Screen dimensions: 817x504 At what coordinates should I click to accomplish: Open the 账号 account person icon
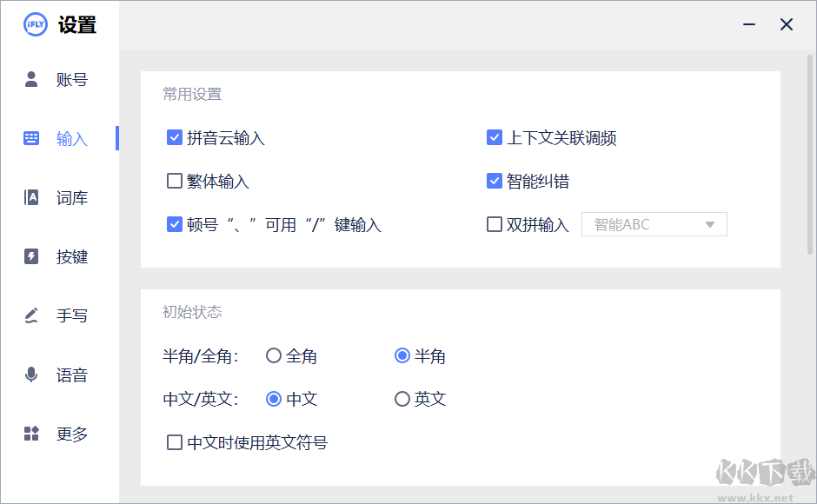click(x=31, y=80)
